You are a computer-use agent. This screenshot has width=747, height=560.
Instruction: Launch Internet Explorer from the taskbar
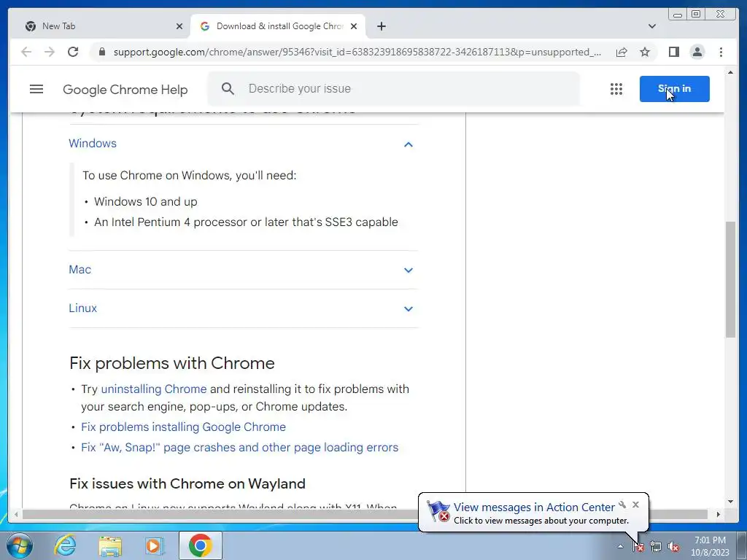click(65, 545)
